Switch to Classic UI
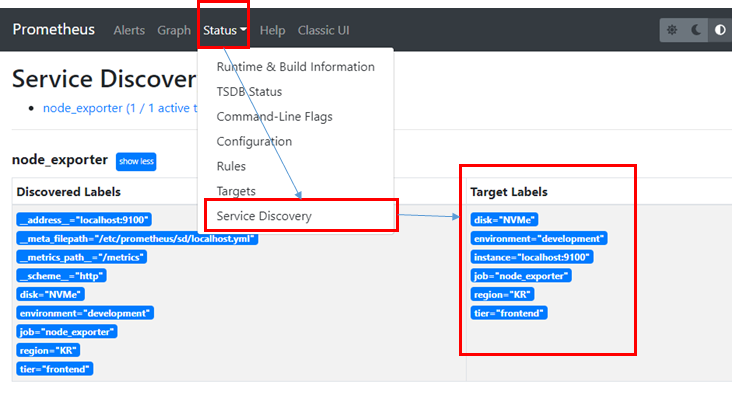The width and height of the screenshot is (732, 401). coord(324,30)
